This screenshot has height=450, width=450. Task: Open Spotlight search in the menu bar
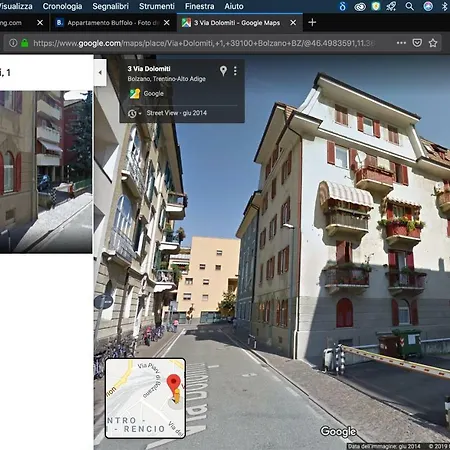pyautogui.click(x=410, y=6)
